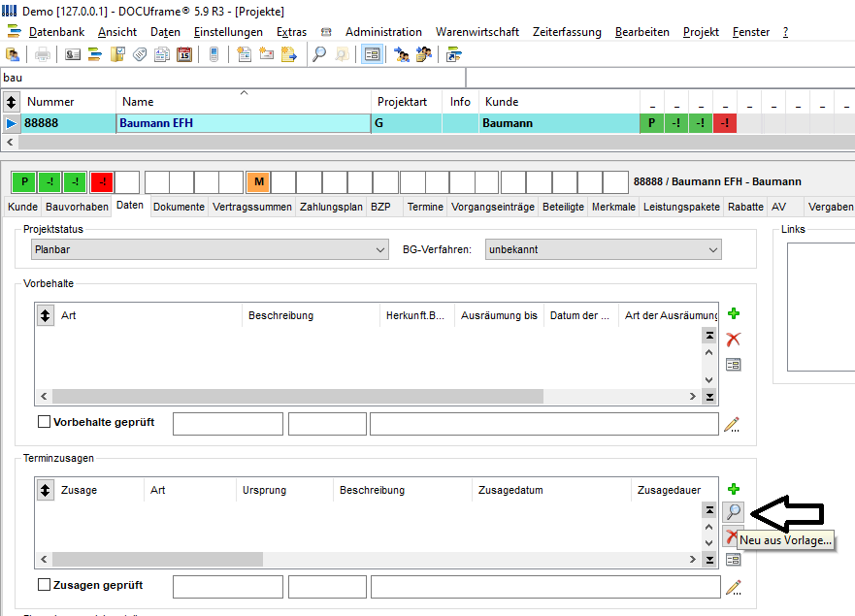Image resolution: width=855 pixels, height=616 pixels.
Task: Enable the Vorbehalte geprüft checkbox
Action: (45, 421)
